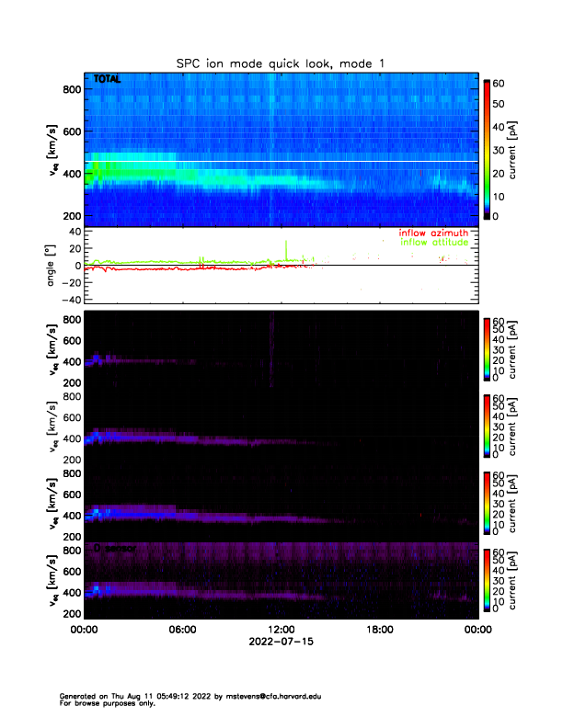Image resolution: width=563 pixels, height=728 pixels.
Task: Click the TOTAL label in top panel
Action: coord(108,80)
